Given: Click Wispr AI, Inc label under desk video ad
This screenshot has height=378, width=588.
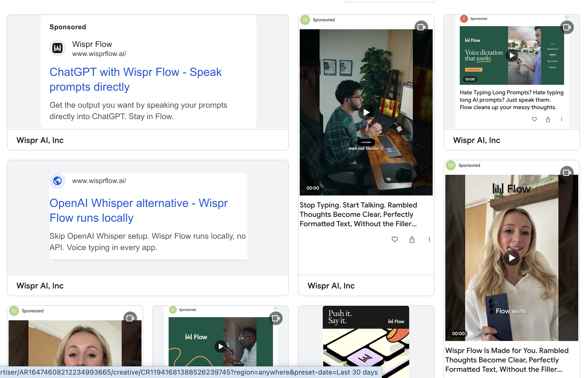Looking at the screenshot, I should (x=331, y=286).
